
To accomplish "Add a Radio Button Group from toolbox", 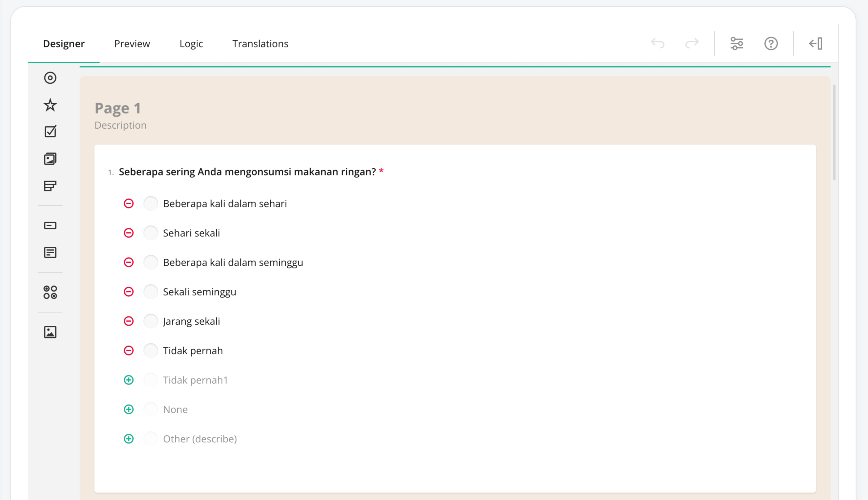I will click(50, 78).
